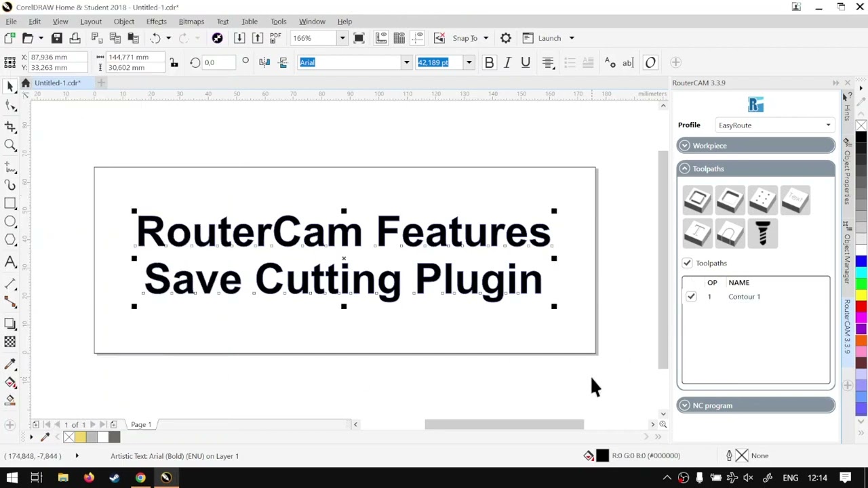Image resolution: width=868 pixels, height=488 pixels.
Task: Open the screw-shaped tool icon in RouterCAM
Action: (762, 234)
